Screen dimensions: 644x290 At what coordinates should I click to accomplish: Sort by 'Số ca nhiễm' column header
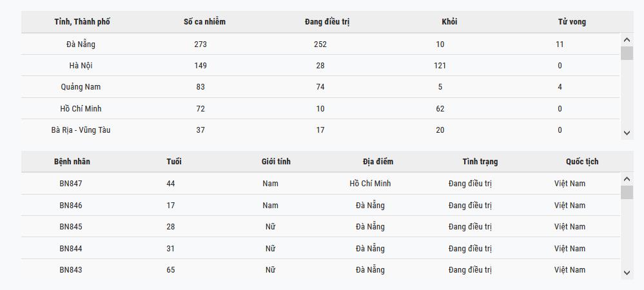tap(204, 22)
